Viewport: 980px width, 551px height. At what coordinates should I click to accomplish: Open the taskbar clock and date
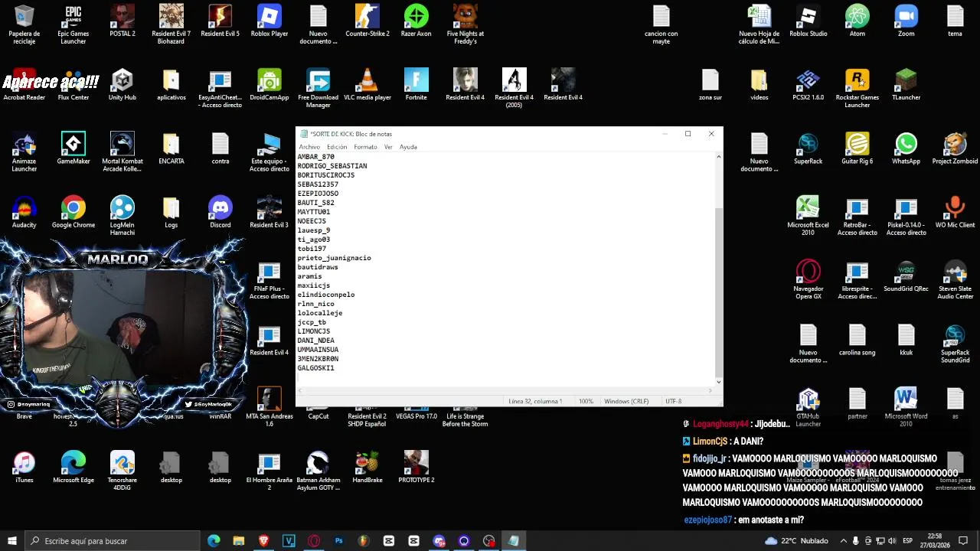(934, 541)
